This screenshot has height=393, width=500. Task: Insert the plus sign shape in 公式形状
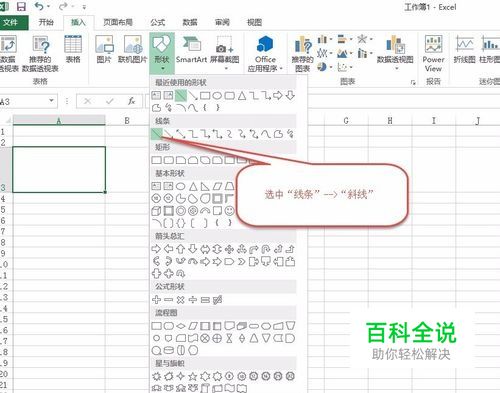156,300
